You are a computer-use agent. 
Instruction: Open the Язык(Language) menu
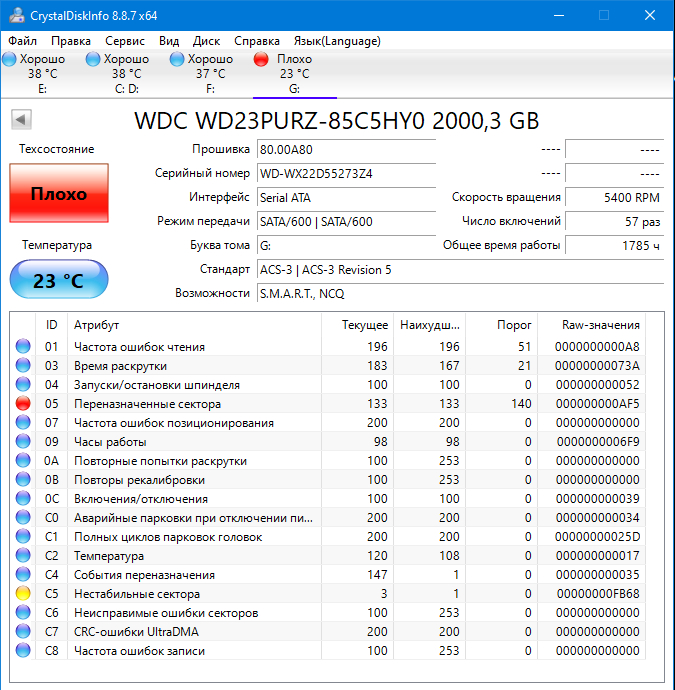click(x=337, y=41)
